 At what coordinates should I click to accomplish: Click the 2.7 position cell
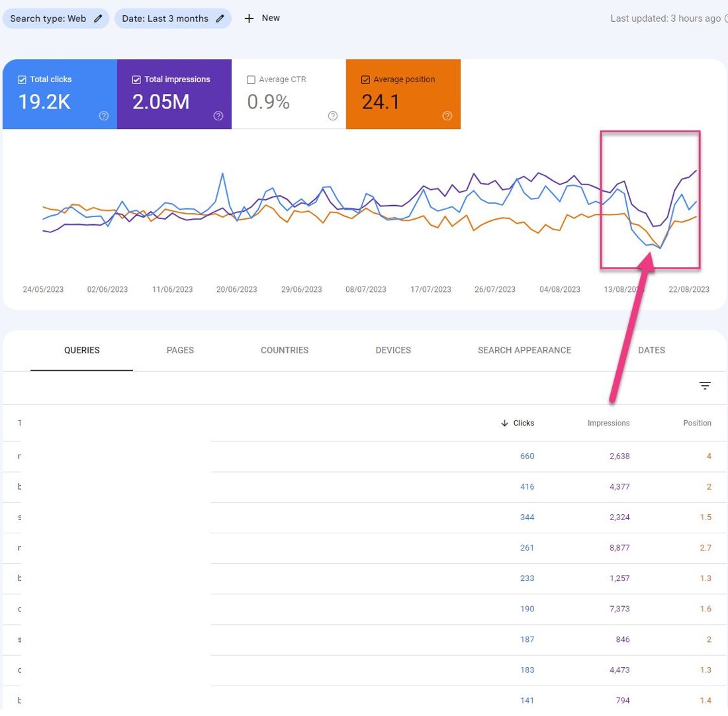point(705,548)
